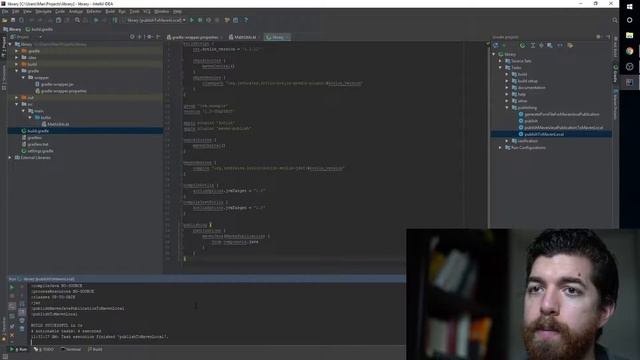Rerun task with Run panel green arrow
This screenshot has width=640, height=360.
tap(12, 287)
